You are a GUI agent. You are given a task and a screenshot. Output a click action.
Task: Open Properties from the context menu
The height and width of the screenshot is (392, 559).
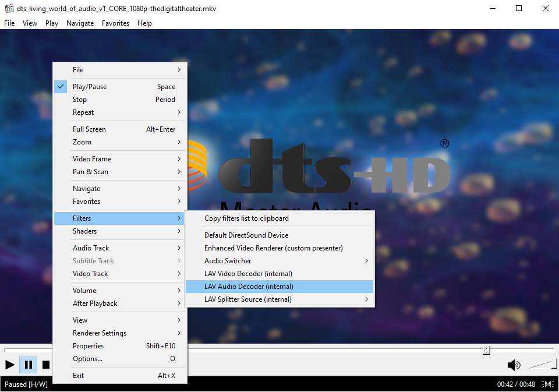click(120, 345)
